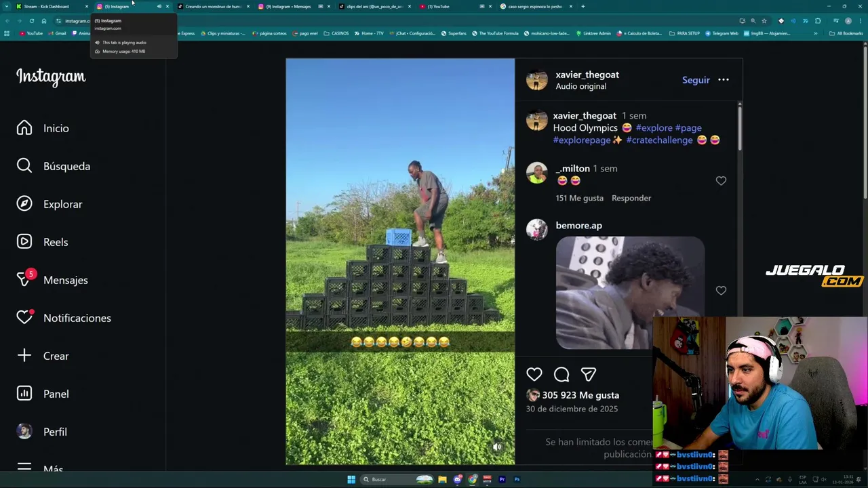Open _.milton commenter profile name
This screenshot has width=868, height=488.
pos(572,168)
